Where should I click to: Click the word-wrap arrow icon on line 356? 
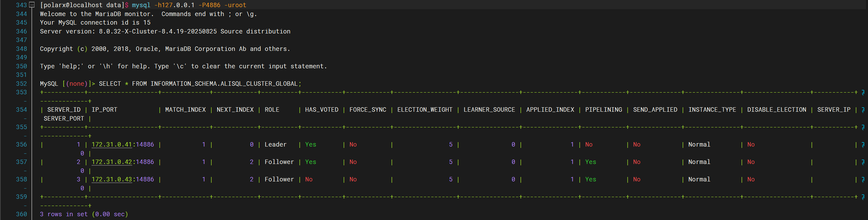863,145
